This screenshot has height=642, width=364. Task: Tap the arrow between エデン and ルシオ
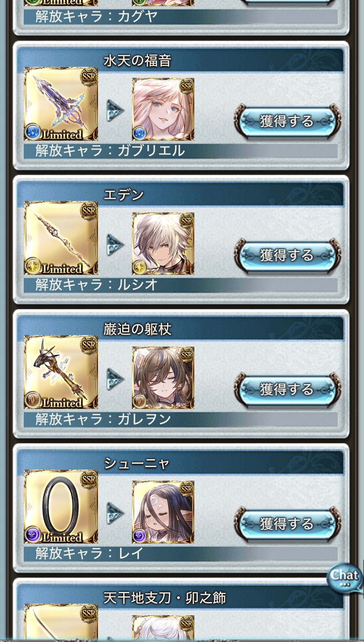(115, 245)
